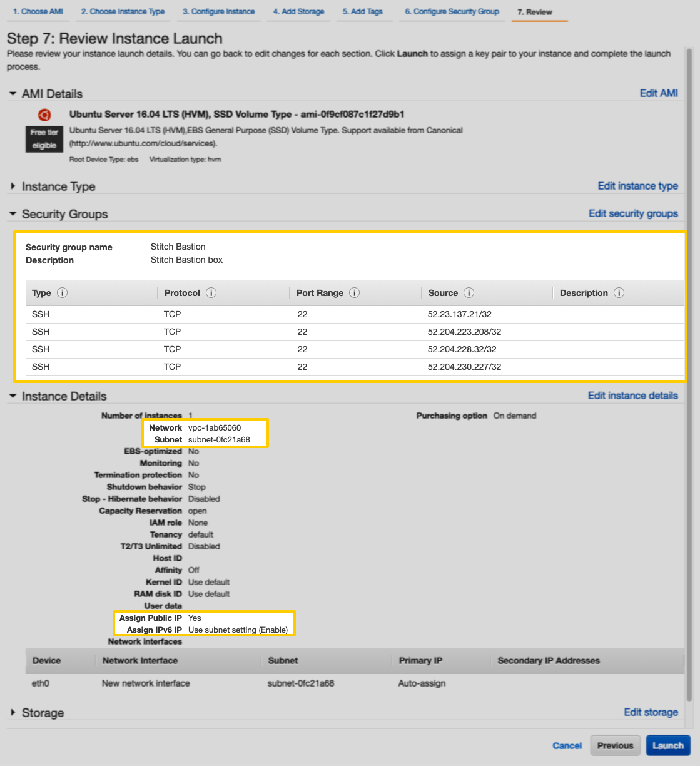Expand the Storage section

pos(12,712)
